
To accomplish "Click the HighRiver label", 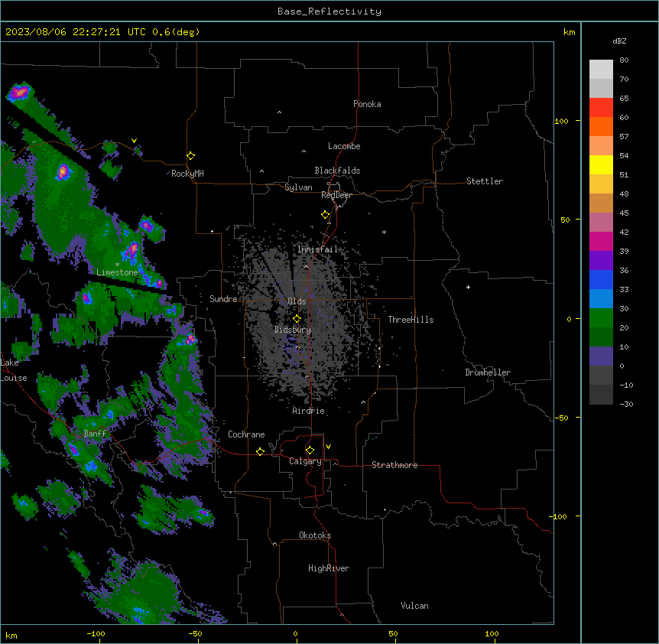I will coord(329,568).
